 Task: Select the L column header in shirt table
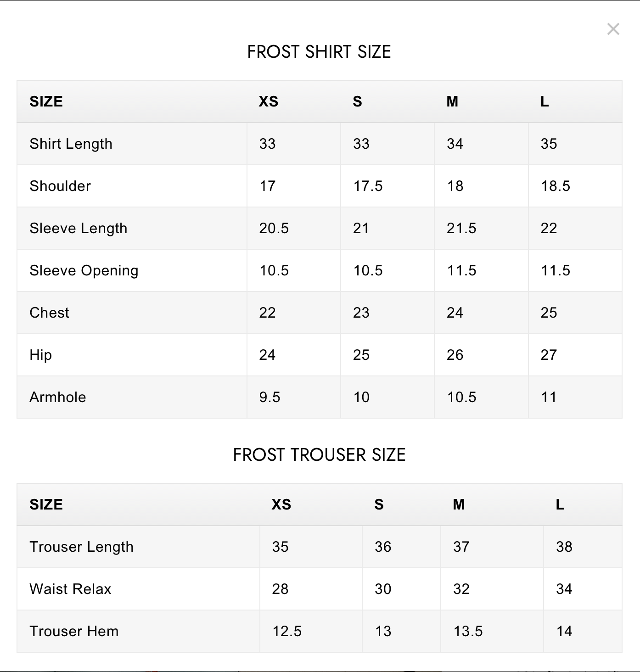point(545,102)
